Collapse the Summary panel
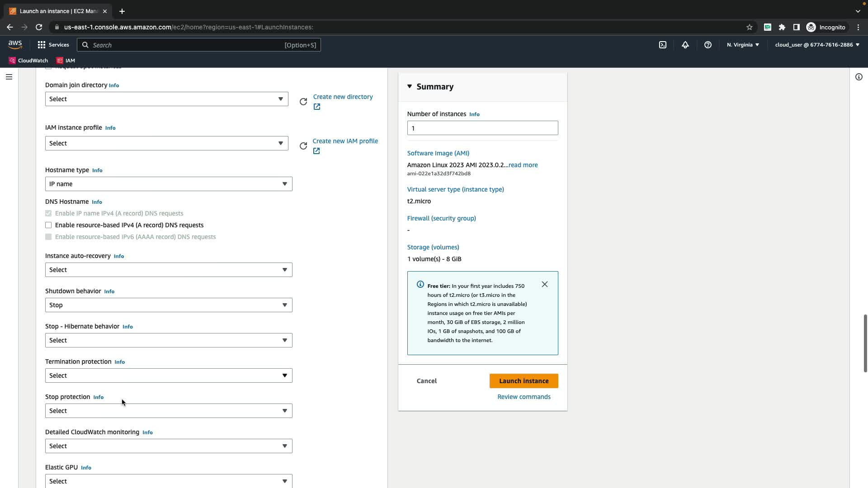Image resolution: width=868 pixels, height=488 pixels. [x=410, y=86]
